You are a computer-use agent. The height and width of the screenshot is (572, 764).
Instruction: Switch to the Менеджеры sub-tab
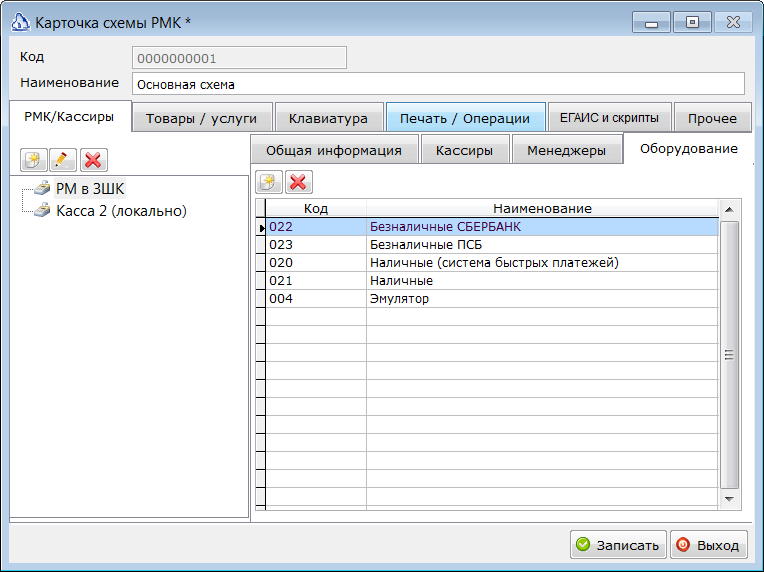pyautogui.click(x=566, y=150)
